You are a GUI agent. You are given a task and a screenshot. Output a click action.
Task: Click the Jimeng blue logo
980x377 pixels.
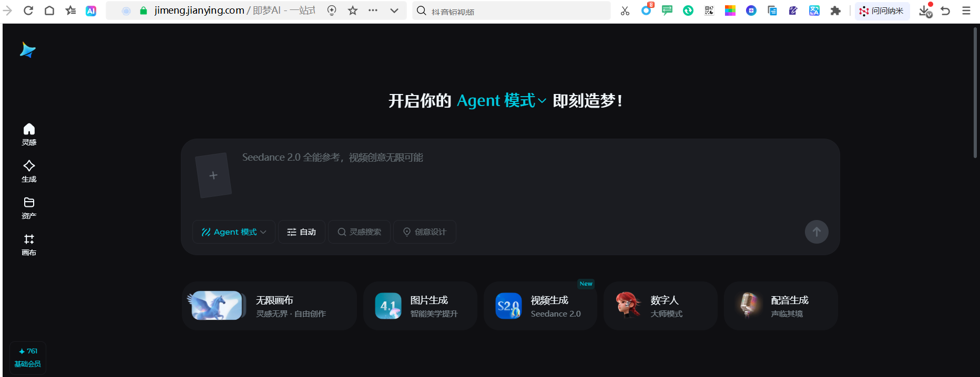tap(27, 50)
